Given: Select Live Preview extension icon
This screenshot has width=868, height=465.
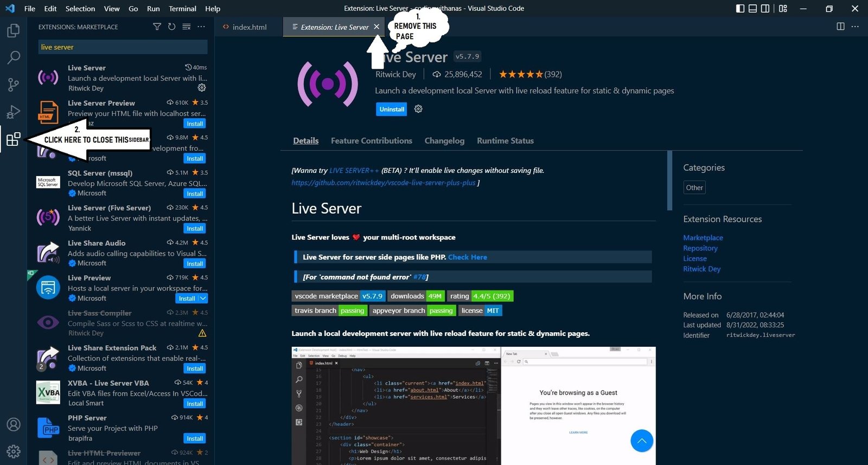Looking at the screenshot, I should click(x=48, y=287).
